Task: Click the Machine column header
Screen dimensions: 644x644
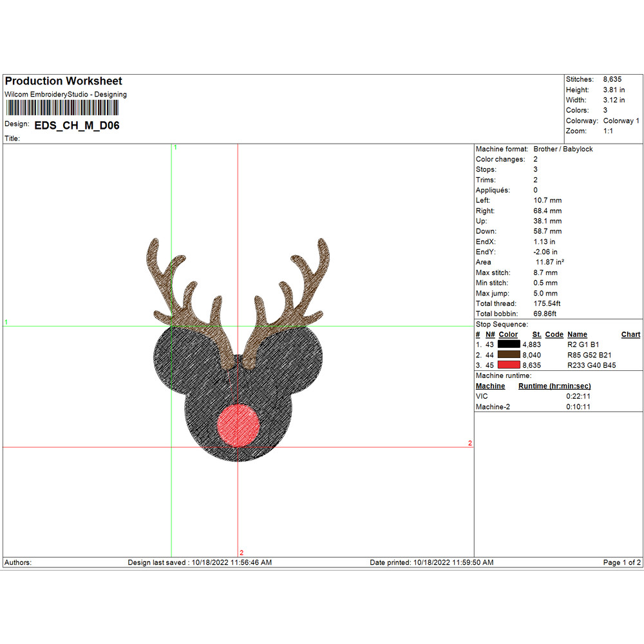Action: click(x=490, y=386)
